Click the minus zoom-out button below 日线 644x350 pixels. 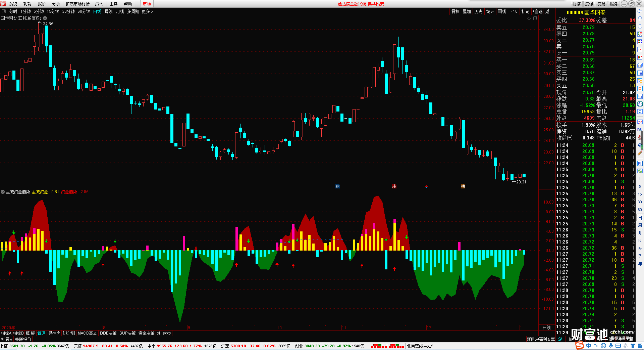[551, 333]
